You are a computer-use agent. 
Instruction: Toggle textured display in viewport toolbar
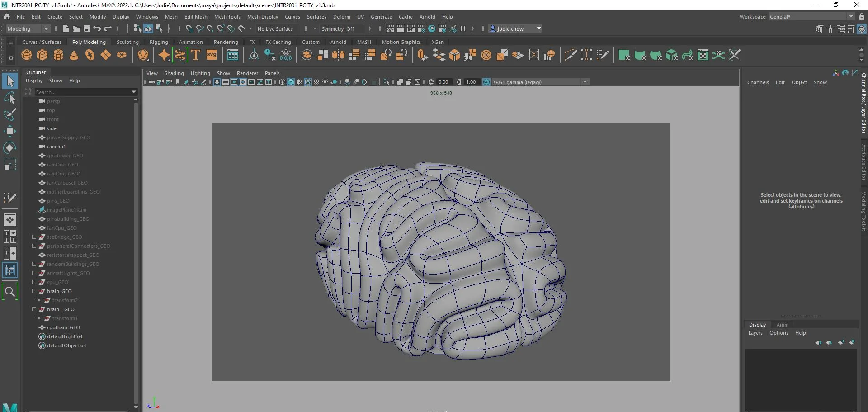pos(316,82)
